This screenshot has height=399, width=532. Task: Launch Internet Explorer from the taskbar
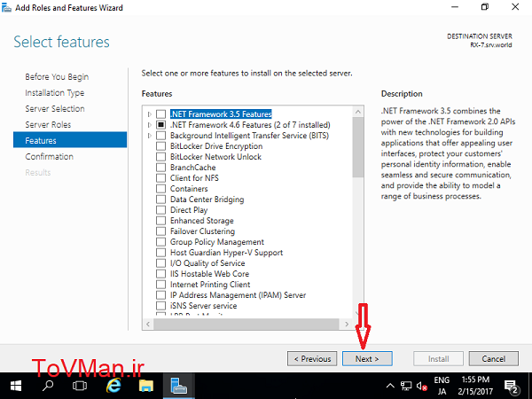point(113,386)
